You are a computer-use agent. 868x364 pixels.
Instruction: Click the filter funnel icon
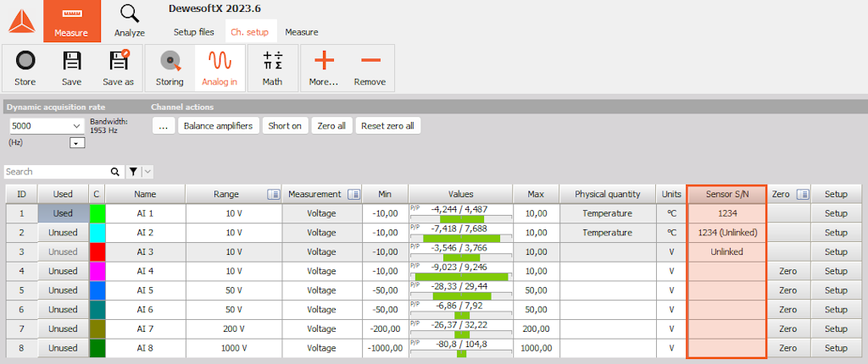click(133, 172)
